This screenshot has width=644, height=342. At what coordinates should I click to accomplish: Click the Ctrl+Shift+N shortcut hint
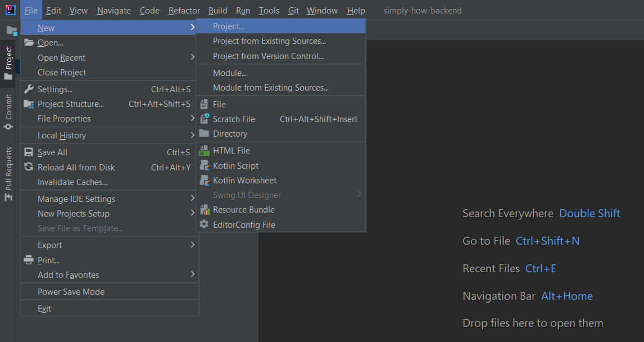point(547,241)
